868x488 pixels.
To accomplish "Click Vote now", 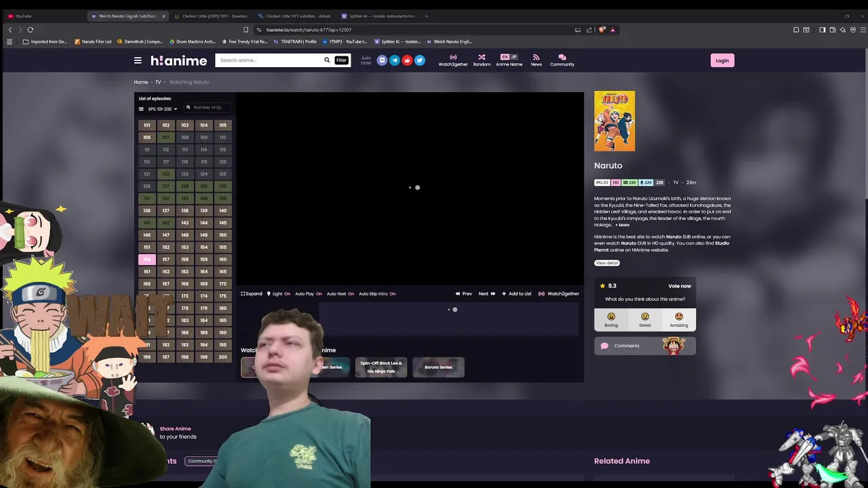I will click(x=679, y=286).
